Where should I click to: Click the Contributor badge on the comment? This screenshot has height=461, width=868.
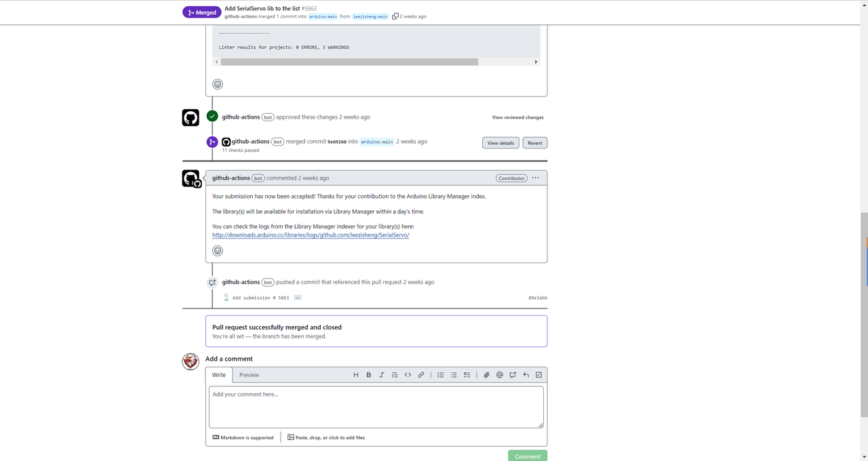coord(511,178)
